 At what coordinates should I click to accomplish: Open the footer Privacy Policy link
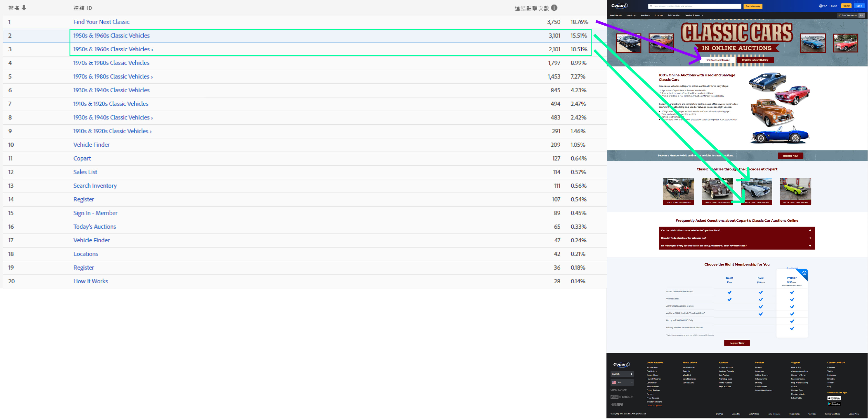pos(794,414)
